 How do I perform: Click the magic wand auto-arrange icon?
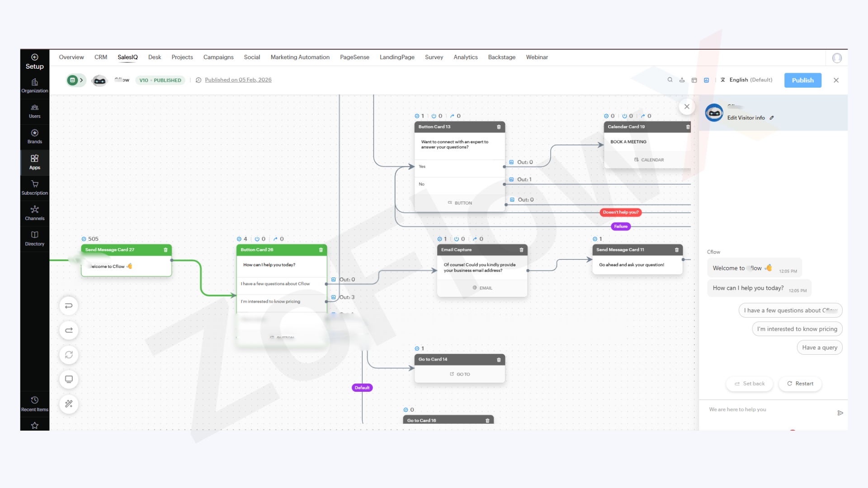coord(69,404)
